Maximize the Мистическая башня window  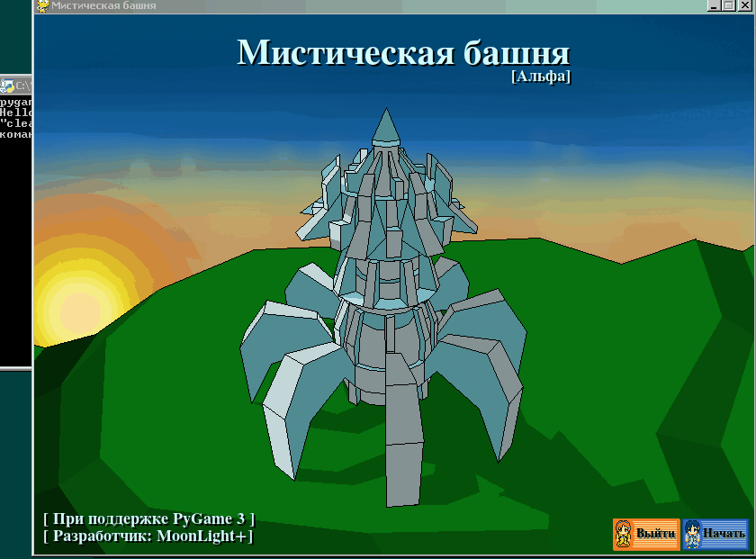pos(730,6)
